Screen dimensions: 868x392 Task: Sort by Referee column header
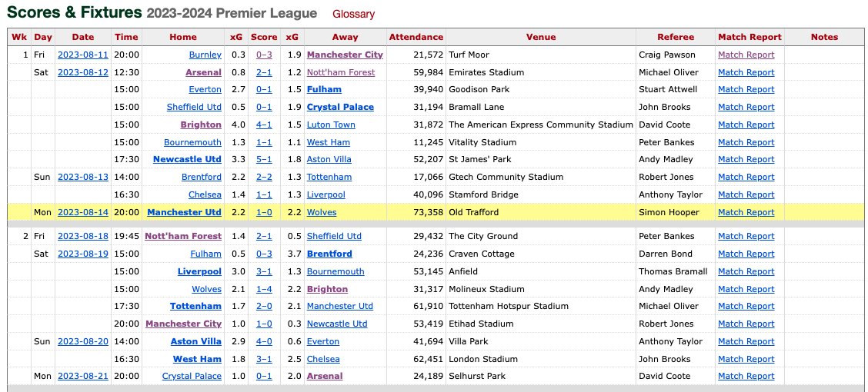(676, 37)
